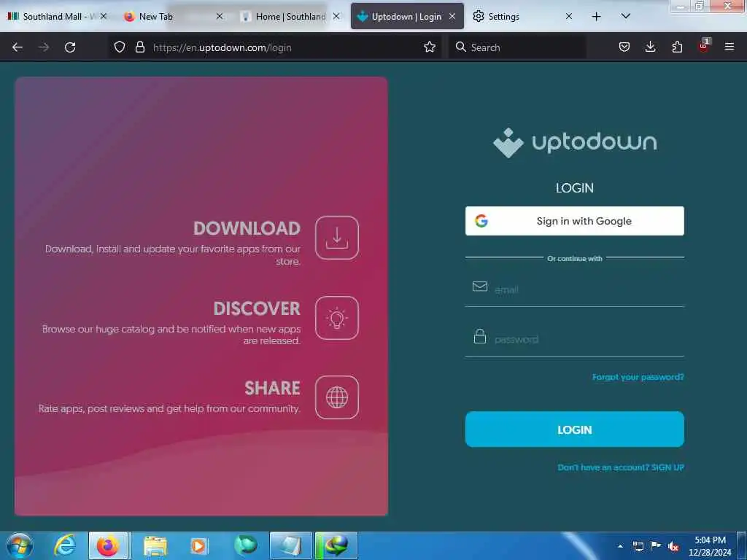Open the network tray icon
747x560 pixels.
click(638, 546)
